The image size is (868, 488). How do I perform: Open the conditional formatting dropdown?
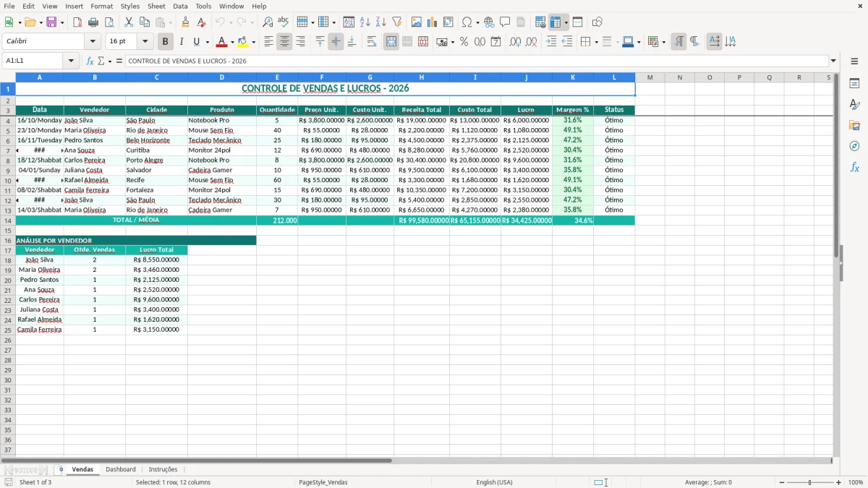pos(663,42)
